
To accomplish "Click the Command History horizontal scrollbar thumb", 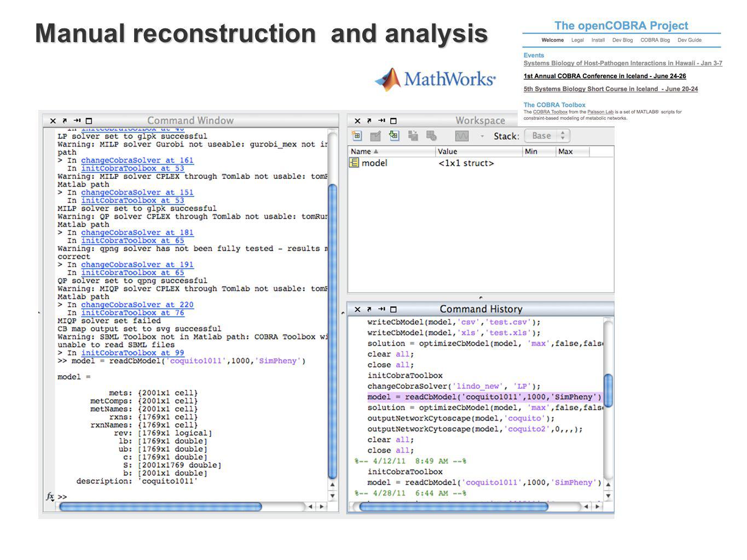I will pos(453,507).
